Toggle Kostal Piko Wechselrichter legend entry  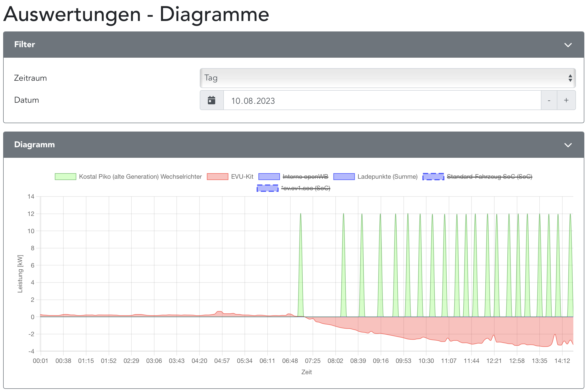coord(140,177)
